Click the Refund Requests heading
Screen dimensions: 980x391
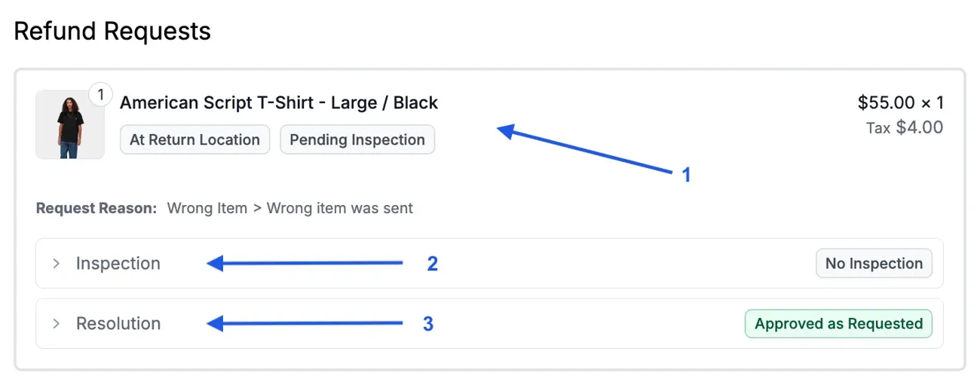[112, 32]
